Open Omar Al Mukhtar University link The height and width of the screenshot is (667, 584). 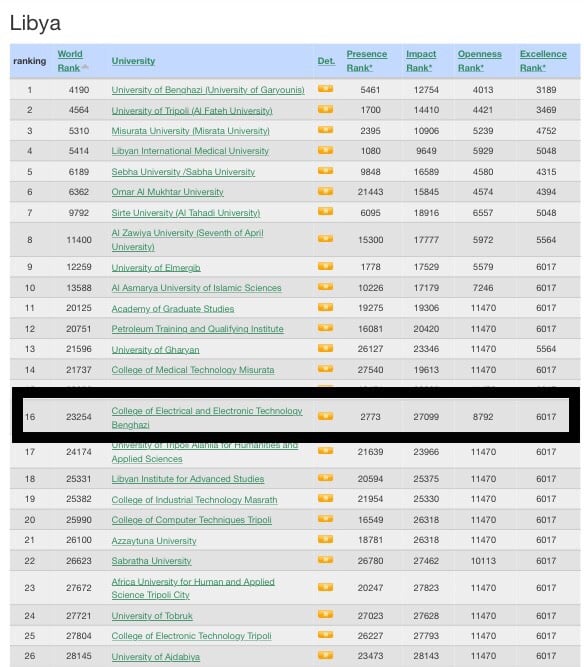pyautogui.click(x=168, y=192)
